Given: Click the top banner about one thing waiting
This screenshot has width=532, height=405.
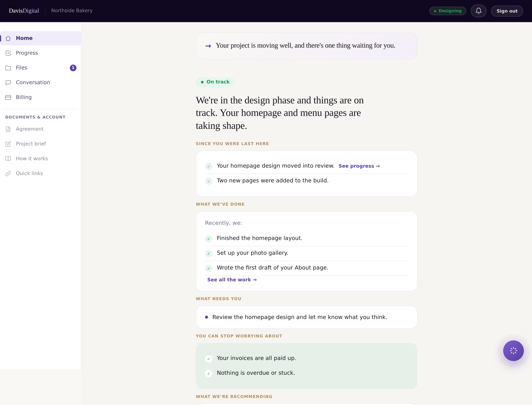Looking at the screenshot, I should (x=306, y=46).
